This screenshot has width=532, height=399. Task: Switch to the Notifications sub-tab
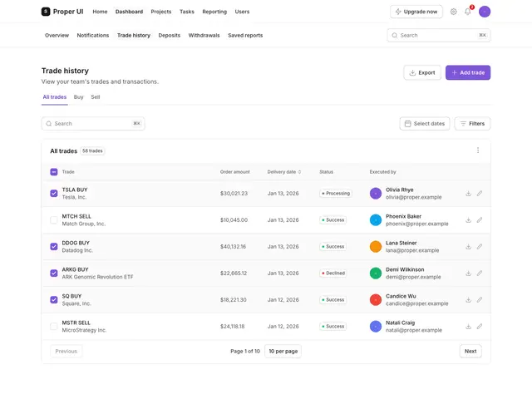(x=92, y=35)
